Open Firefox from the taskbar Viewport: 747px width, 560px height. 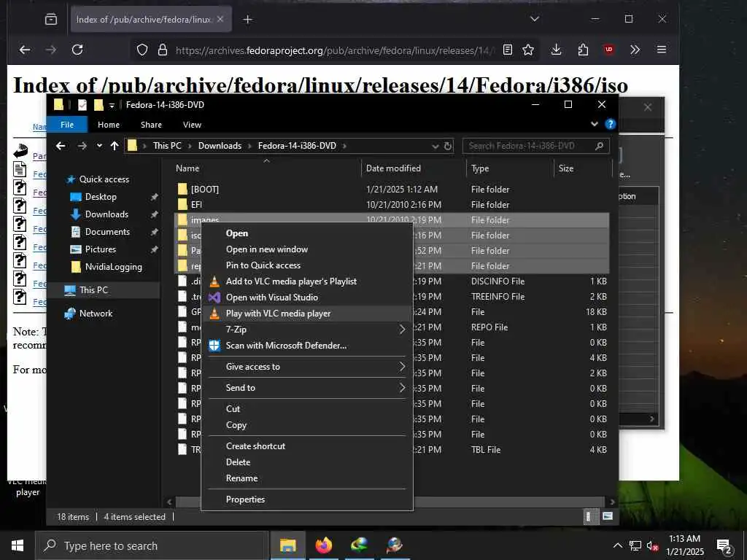[x=323, y=545]
